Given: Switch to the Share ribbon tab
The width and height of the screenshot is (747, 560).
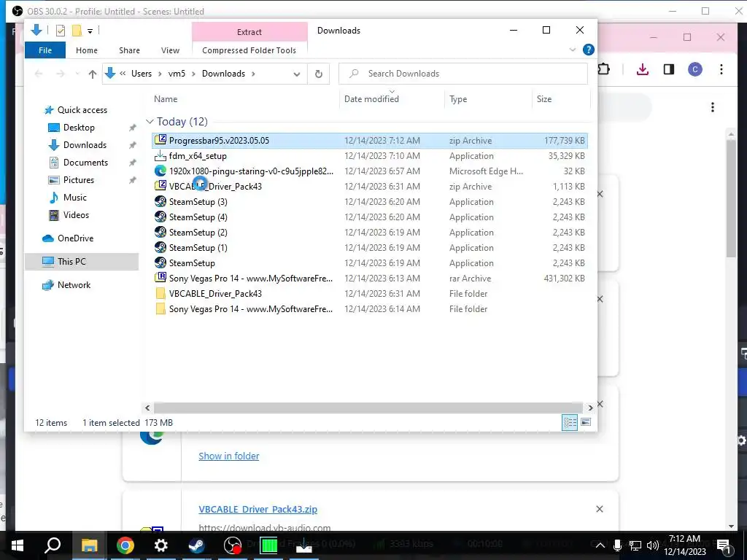Looking at the screenshot, I should [130, 50].
